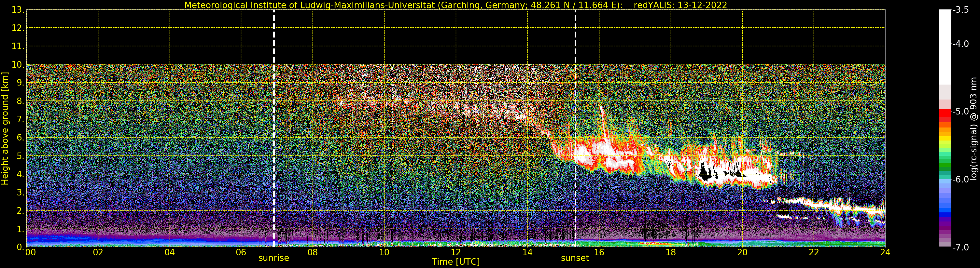Click the '-4.0' colorbar tick label
Screen dimensions: 980x268
tap(960, 44)
